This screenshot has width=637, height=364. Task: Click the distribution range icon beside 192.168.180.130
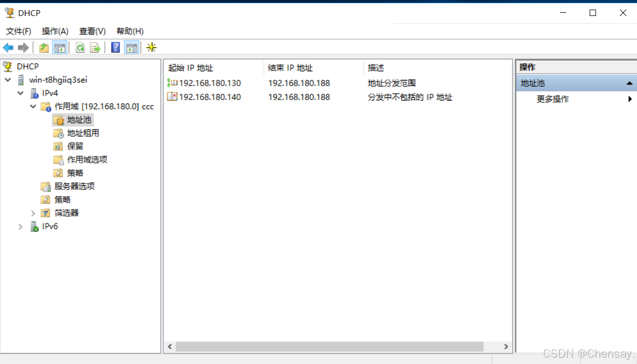(x=172, y=83)
